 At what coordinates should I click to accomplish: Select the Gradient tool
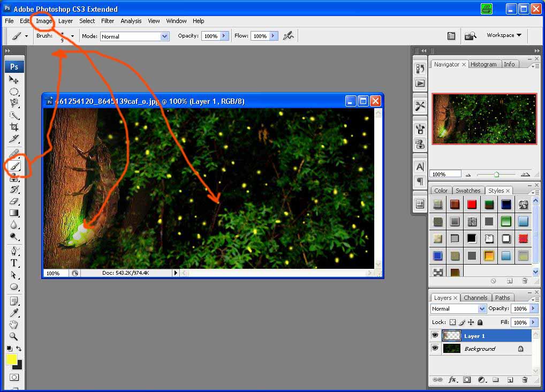14,213
